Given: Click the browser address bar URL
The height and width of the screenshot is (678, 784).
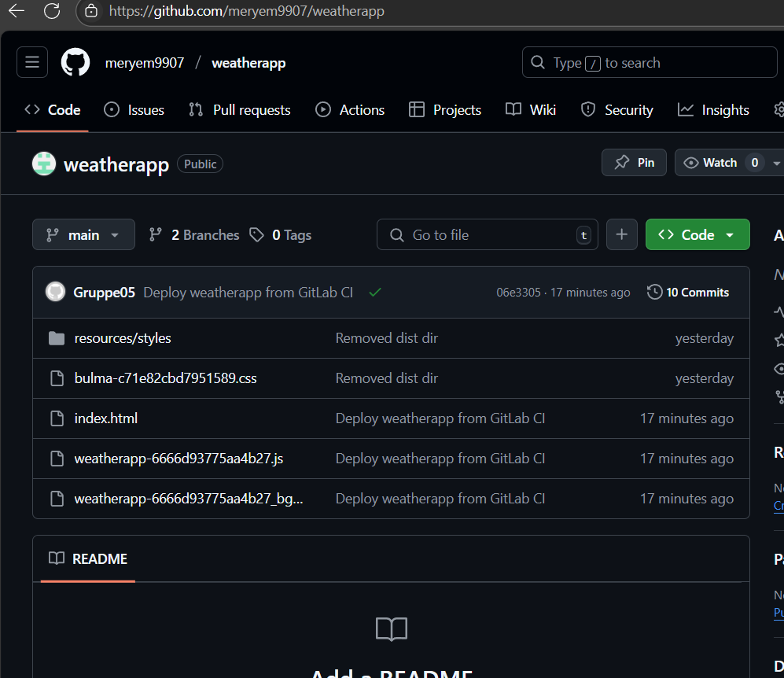Looking at the screenshot, I should pos(246,10).
